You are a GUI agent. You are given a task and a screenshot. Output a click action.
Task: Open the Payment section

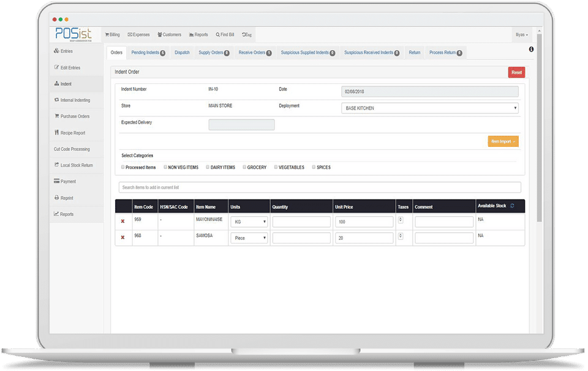pos(65,181)
